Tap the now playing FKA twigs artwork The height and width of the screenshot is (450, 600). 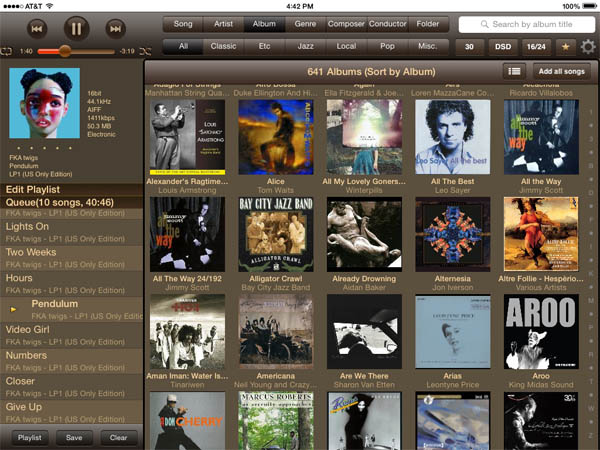point(44,103)
